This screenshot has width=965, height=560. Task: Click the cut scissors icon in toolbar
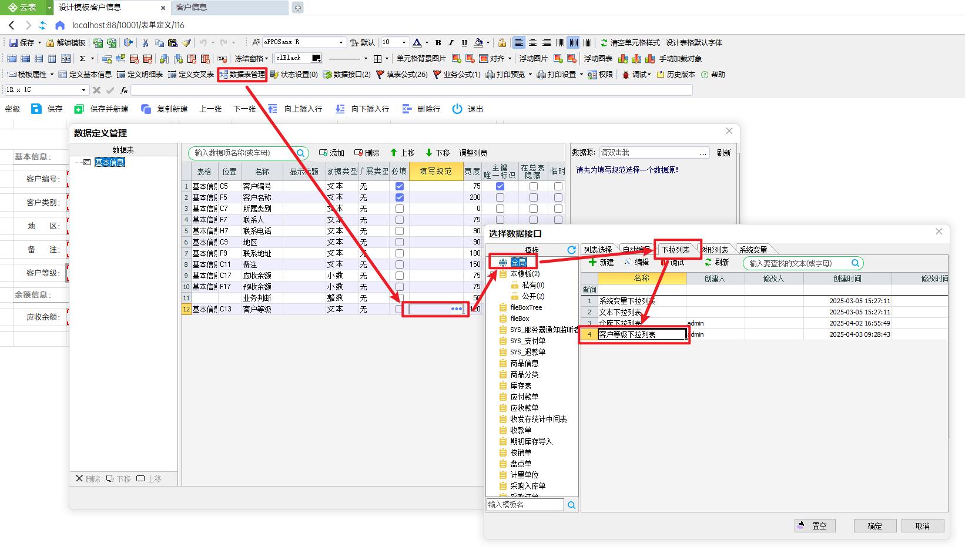[x=146, y=42]
